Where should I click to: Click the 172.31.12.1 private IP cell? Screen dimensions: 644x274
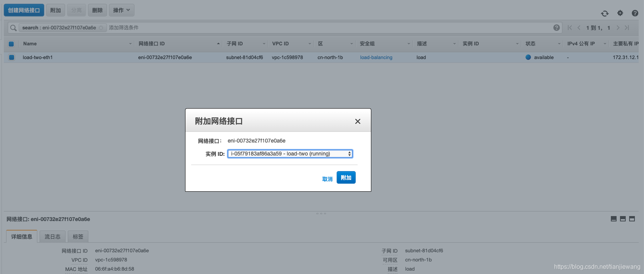(626, 58)
